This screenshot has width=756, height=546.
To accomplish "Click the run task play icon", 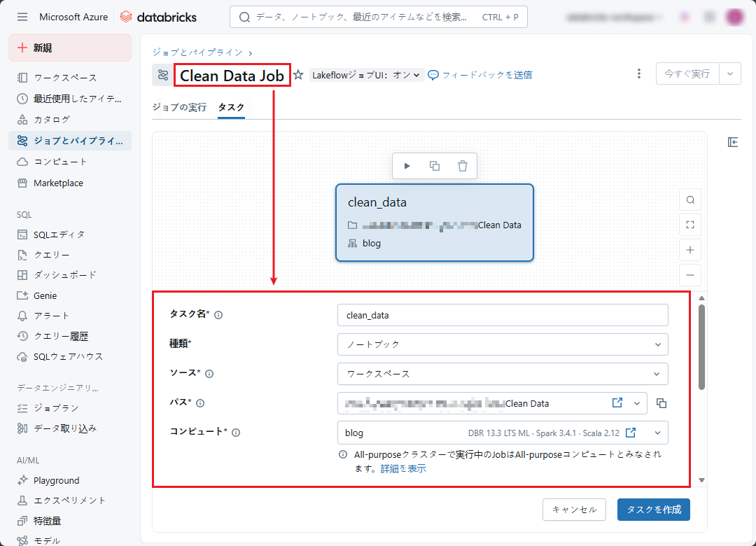I will [407, 166].
